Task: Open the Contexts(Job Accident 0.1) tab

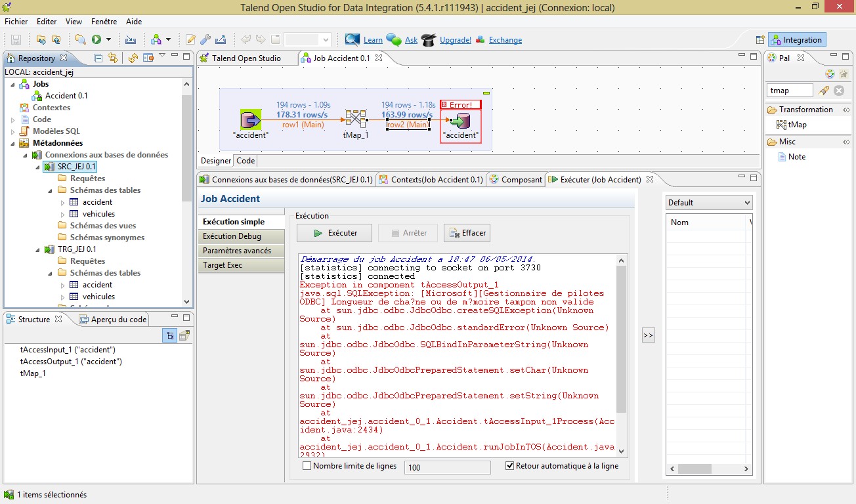Action: pyautogui.click(x=431, y=179)
